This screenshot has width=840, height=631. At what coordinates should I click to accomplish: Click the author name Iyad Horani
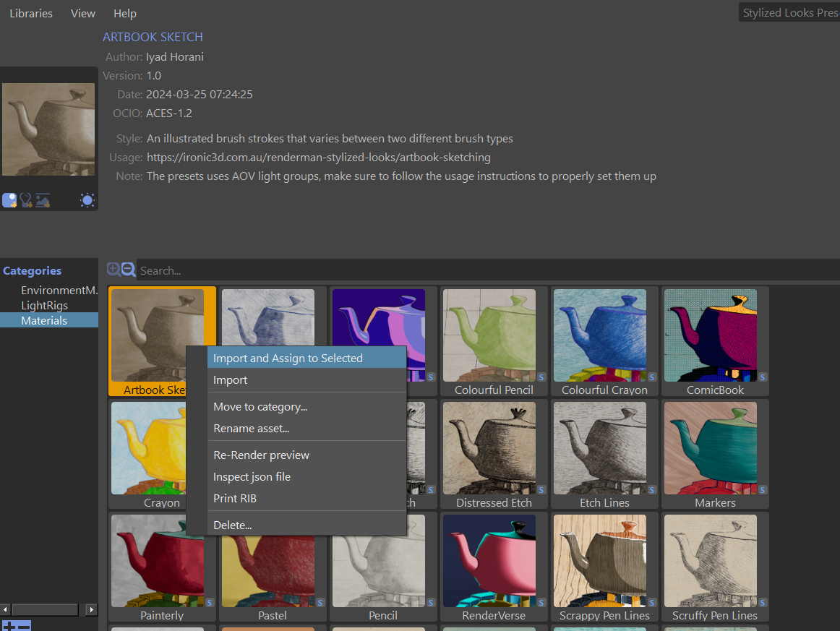tap(175, 57)
